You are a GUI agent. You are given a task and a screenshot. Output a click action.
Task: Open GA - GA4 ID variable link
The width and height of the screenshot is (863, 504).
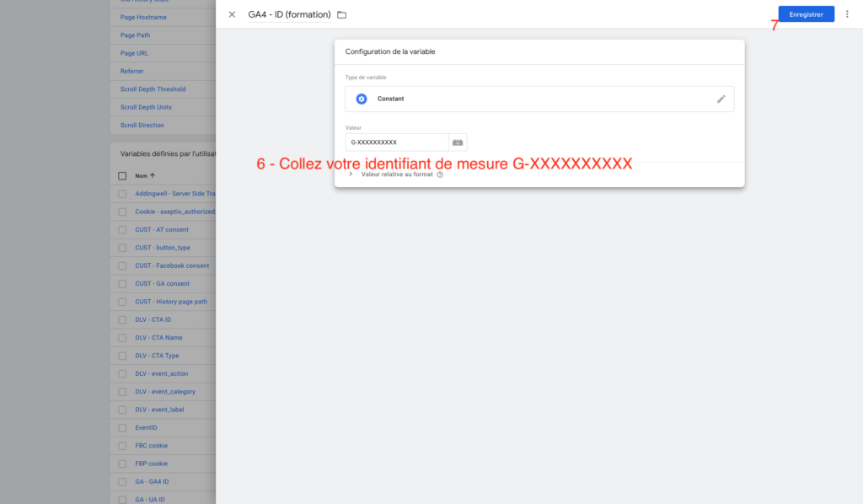[x=152, y=482]
